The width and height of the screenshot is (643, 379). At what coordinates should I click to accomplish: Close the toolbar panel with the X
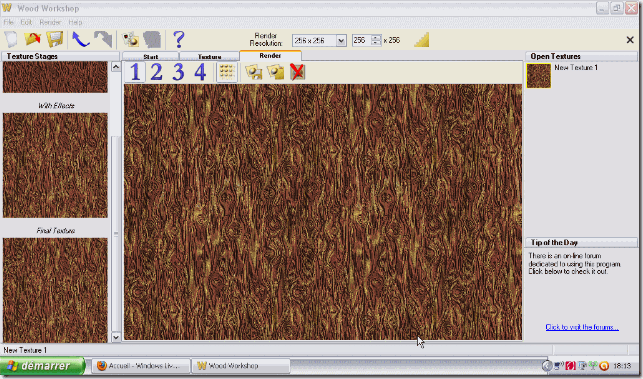click(630, 40)
